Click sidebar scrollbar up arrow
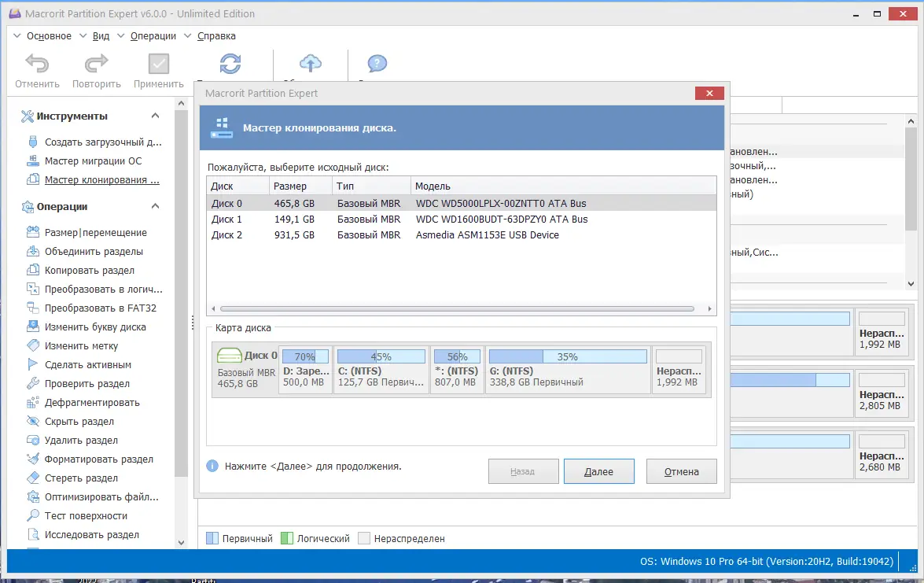924x583 pixels. (181, 103)
